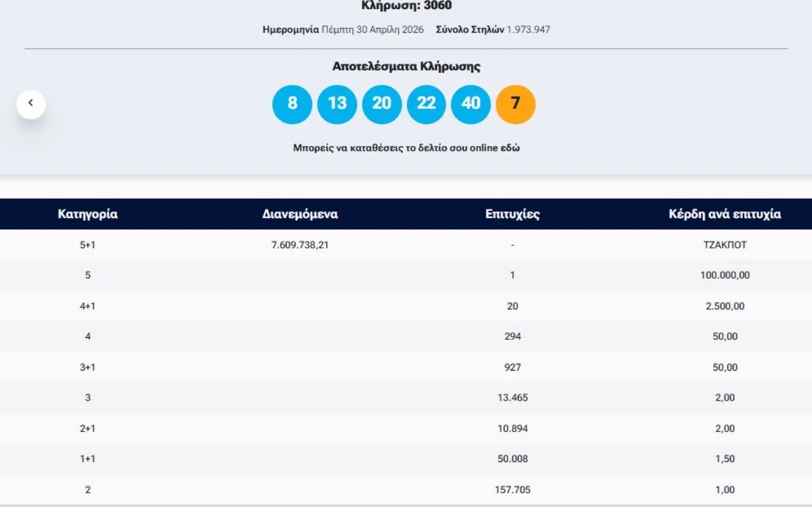The width and height of the screenshot is (812, 507).
Task: Select the ΤΖΑΚΠΟΤ cell in 5+1 row
Action: [725, 245]
